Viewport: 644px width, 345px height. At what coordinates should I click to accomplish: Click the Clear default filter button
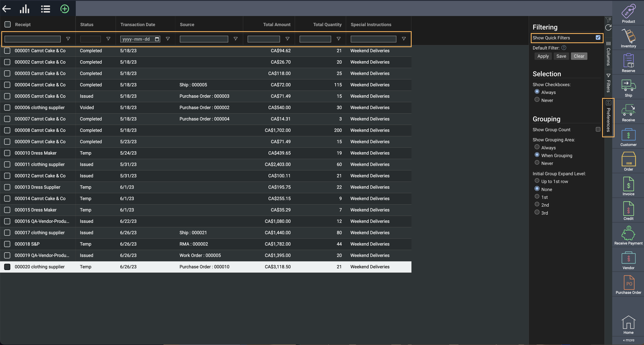579,56
